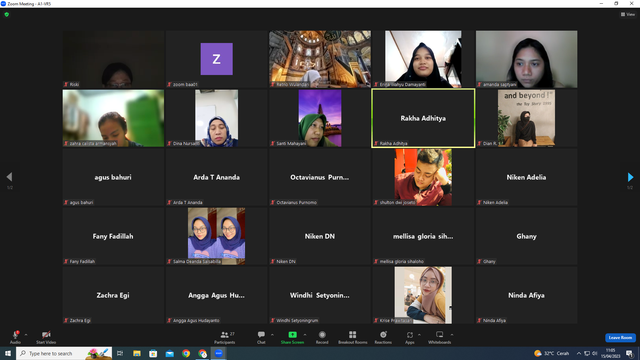This screenshot has width=640, height=360.
Task: Open Task View on the taskbar
Action: tap(120, 353)
